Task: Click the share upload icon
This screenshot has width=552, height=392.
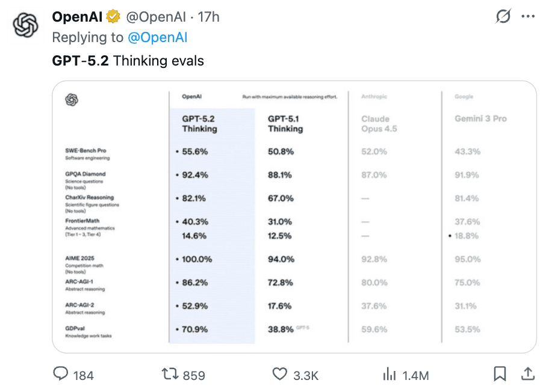Action: 528,375
